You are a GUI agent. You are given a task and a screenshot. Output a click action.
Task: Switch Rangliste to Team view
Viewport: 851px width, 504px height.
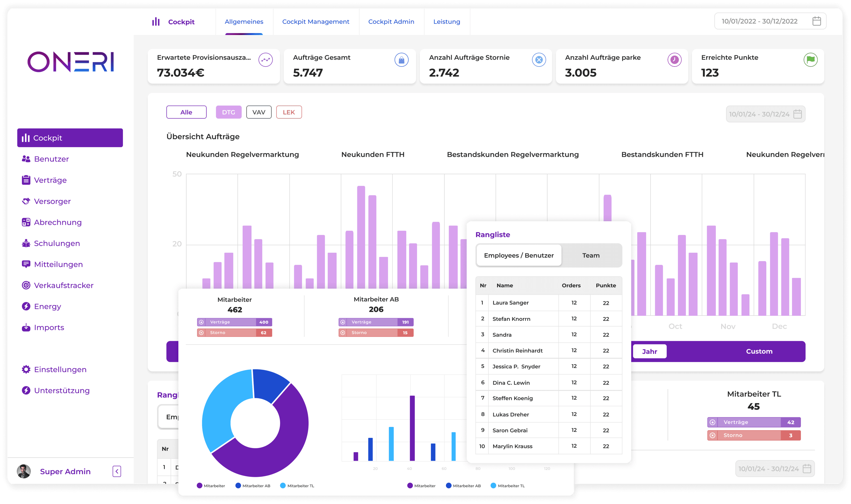pos(591,255)
